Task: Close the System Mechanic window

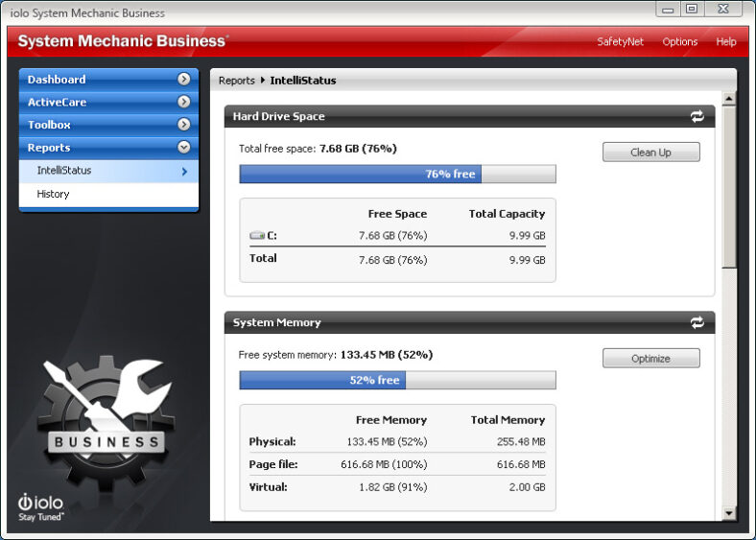Action: (x=723, y=10)
